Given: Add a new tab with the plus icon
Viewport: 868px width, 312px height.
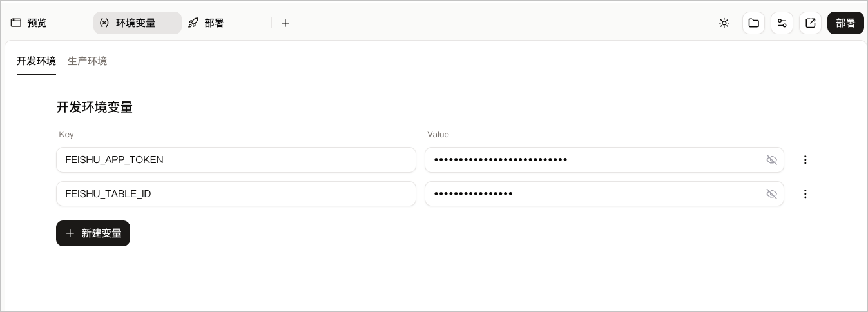Looking at the screenshot, I should click(285, 23).
